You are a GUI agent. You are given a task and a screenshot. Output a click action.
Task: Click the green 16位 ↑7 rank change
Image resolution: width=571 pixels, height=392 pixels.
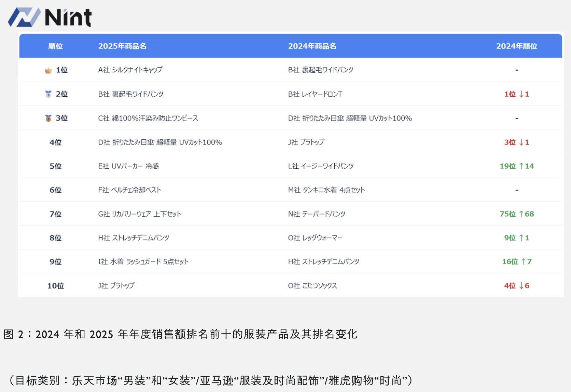[517, 262]
